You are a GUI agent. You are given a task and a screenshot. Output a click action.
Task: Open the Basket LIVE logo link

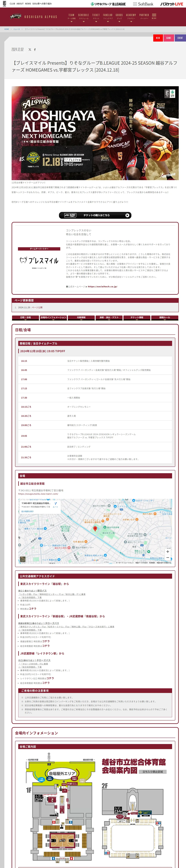172,4
